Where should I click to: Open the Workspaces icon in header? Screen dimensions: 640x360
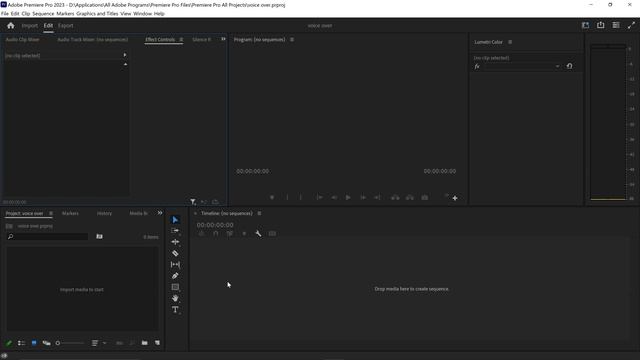(585, 25)
